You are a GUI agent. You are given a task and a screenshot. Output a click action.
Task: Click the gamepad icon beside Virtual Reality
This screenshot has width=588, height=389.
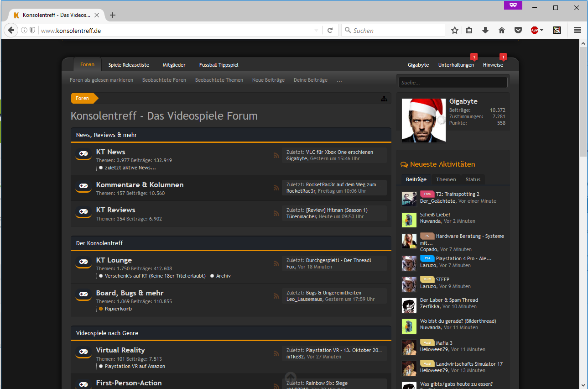coord(83,352)
